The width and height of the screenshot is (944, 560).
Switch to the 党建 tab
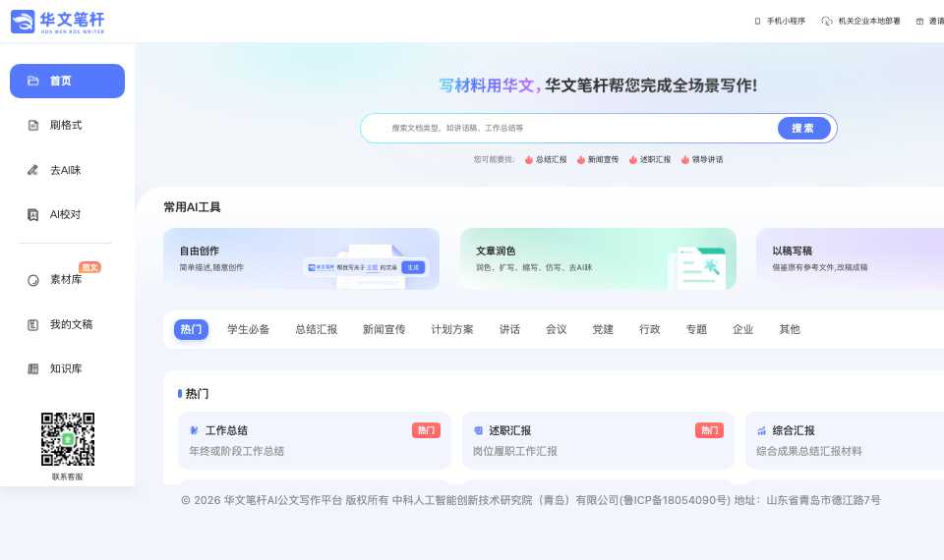[603, 330]
